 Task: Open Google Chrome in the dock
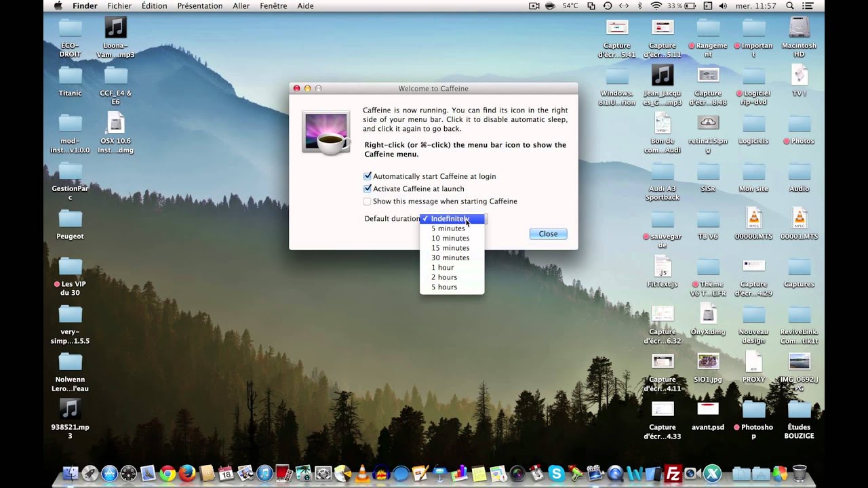(167, 473)
